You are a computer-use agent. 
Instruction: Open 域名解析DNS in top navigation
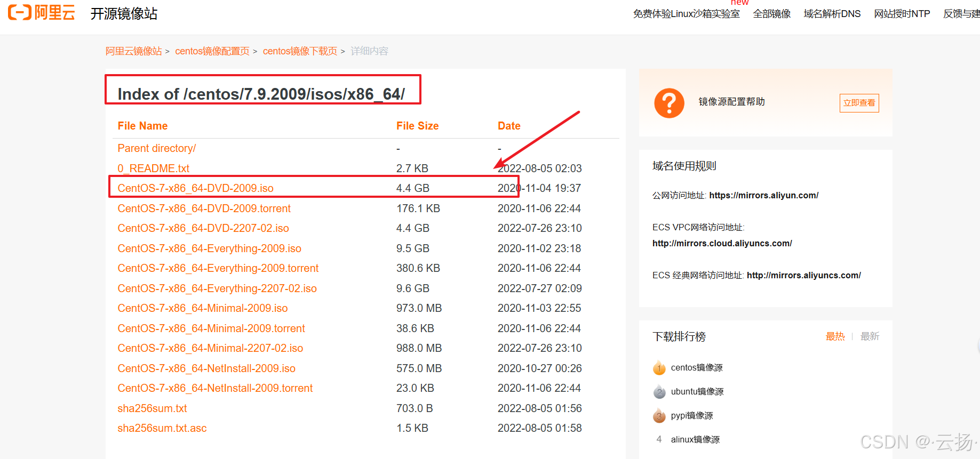832,14
